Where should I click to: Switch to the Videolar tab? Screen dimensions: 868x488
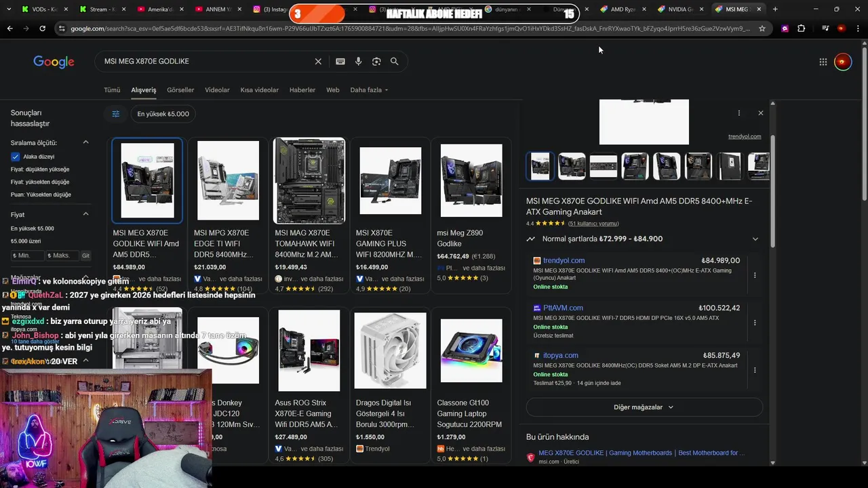(x=217, y=90)
